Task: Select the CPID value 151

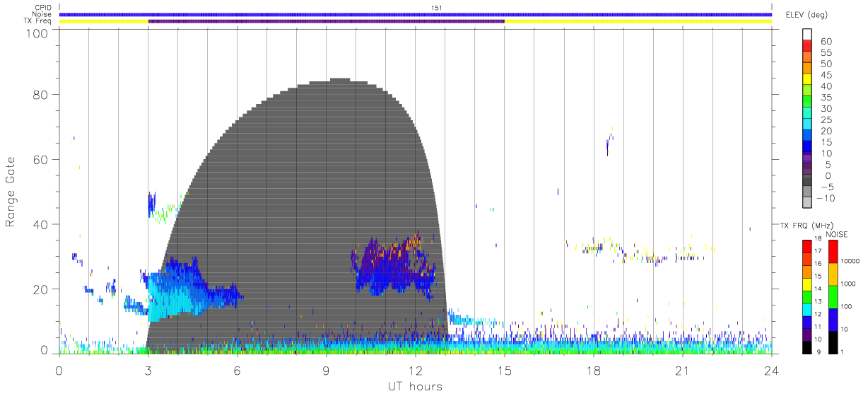Action: (x=436, y=8)
